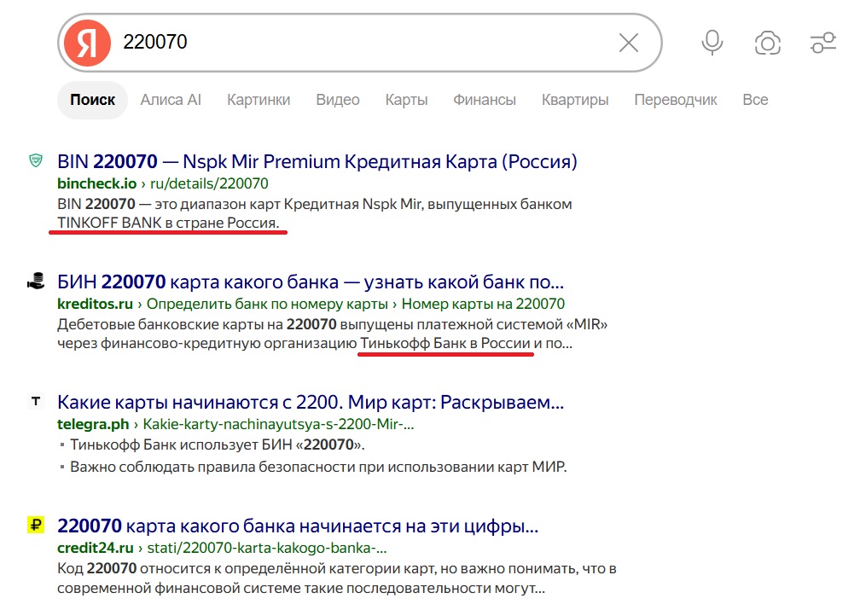Open the Kakie-karty-nachinayutsya-s-2200-Mir breadcrumb
860x616 pixels.
click(x=278, y=424)
